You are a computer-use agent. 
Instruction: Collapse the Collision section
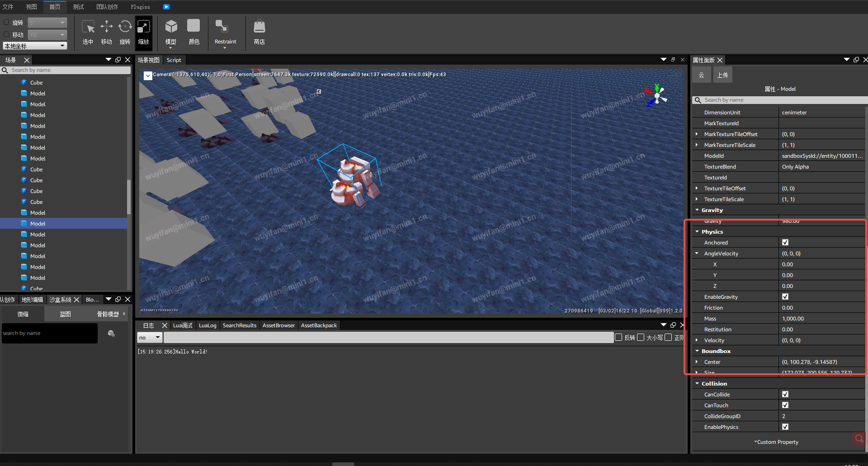pyautogui.click(x=697, y=383)
